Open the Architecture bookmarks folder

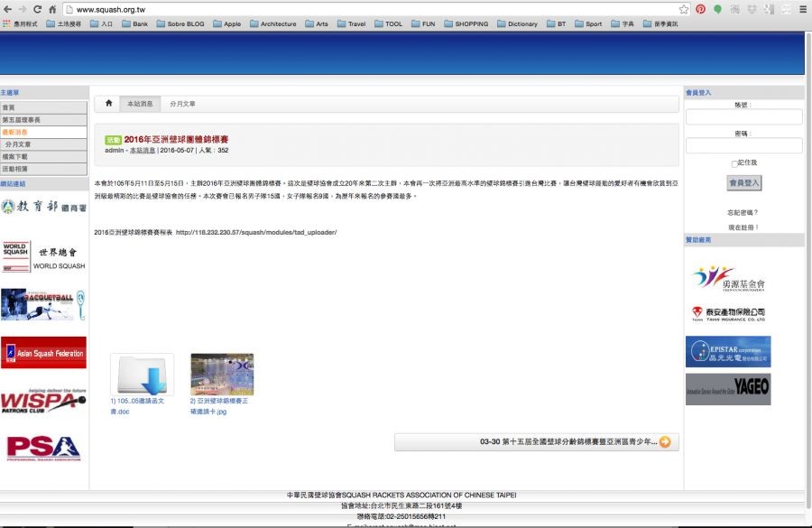pyautogui.click(x=272, y=23)
